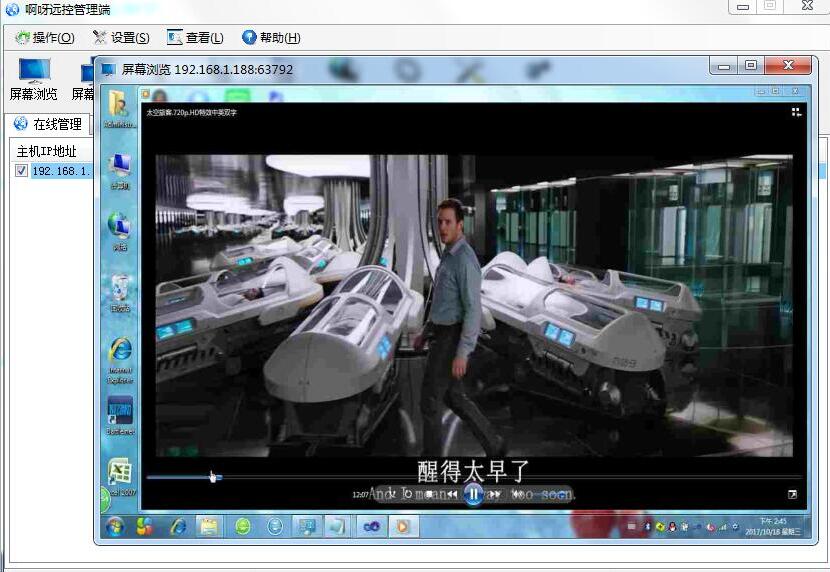The width and height of the screenshot is (830, 572).
Task: Select host IP row 192.168.1.
Action: (x=61, y=171)
